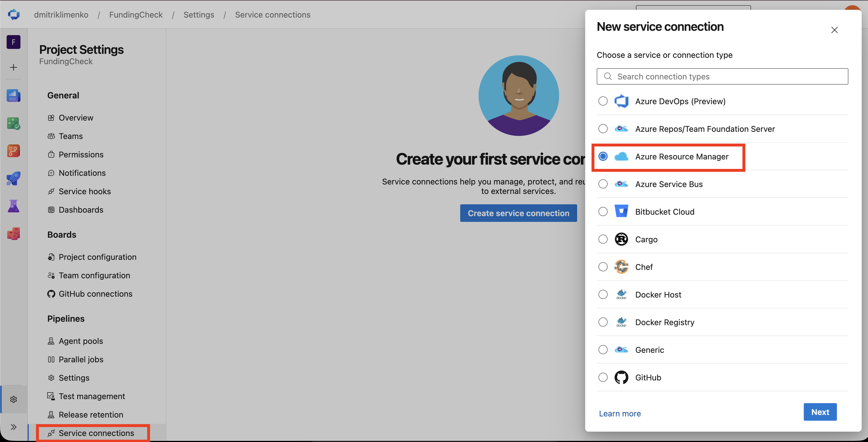Click the search magnifier icon in panel
This screenshot has width=868, height=442.
pos(608,77)
